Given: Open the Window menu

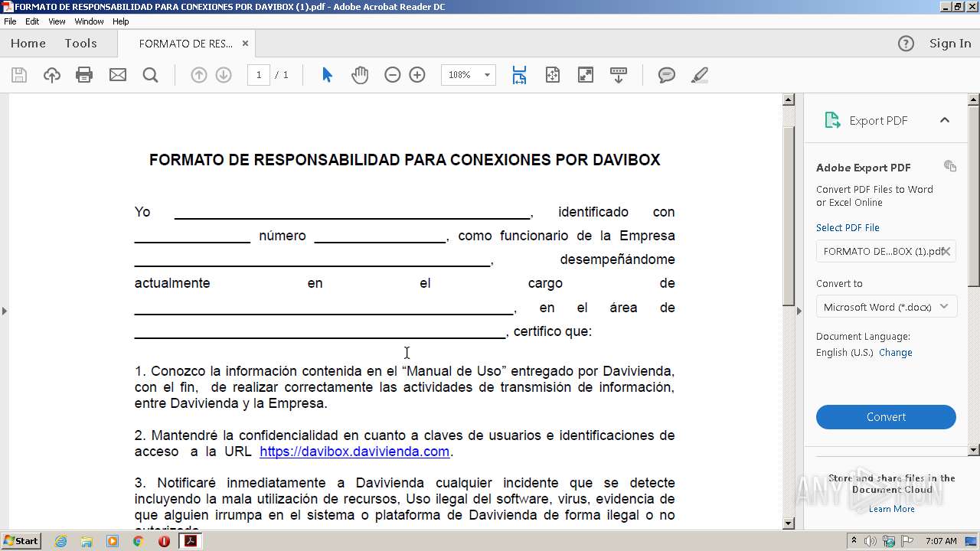Looking at the screenshot, I should point(90,21).
